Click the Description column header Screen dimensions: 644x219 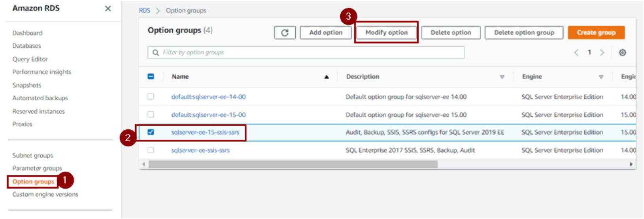coord(363,77)
